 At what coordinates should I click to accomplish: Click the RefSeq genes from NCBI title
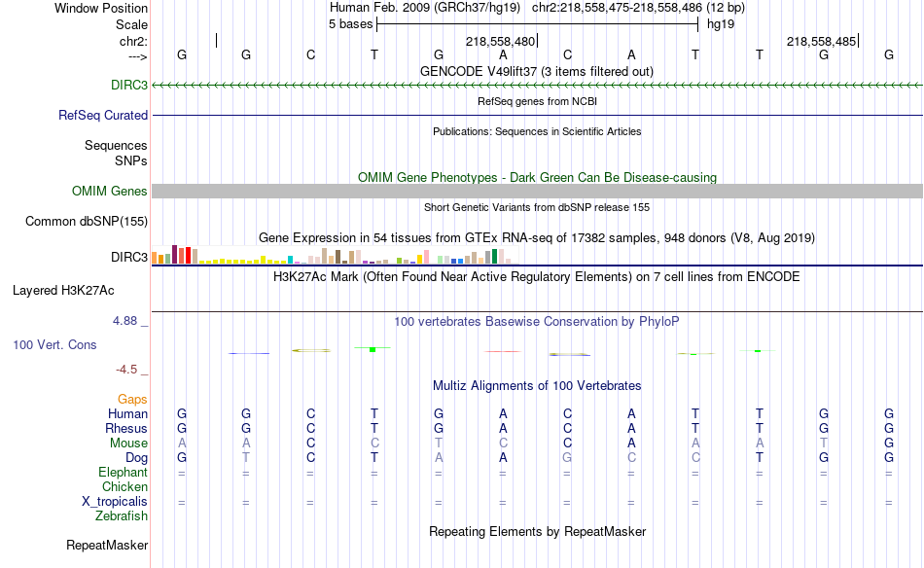[x=537, y=101]
